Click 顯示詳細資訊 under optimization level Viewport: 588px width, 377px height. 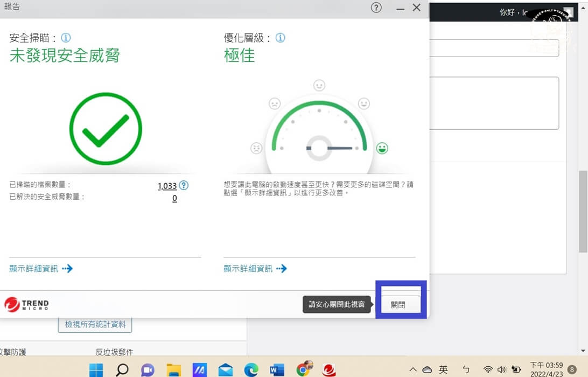255,269
